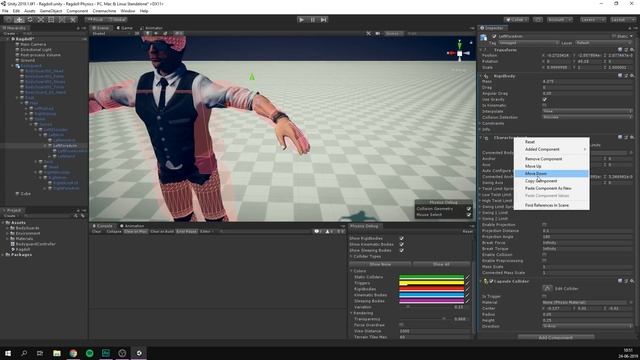The height and width of the screenshot is (360, 640).
Task: Click the scene orientation gizmo
Action: 460,53
